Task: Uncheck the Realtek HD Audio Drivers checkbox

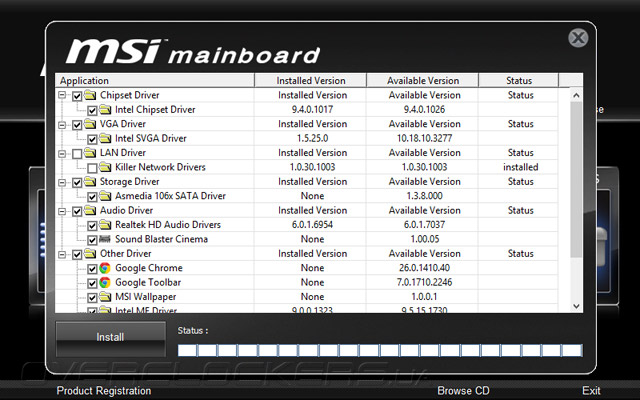Action: point(92,226)
